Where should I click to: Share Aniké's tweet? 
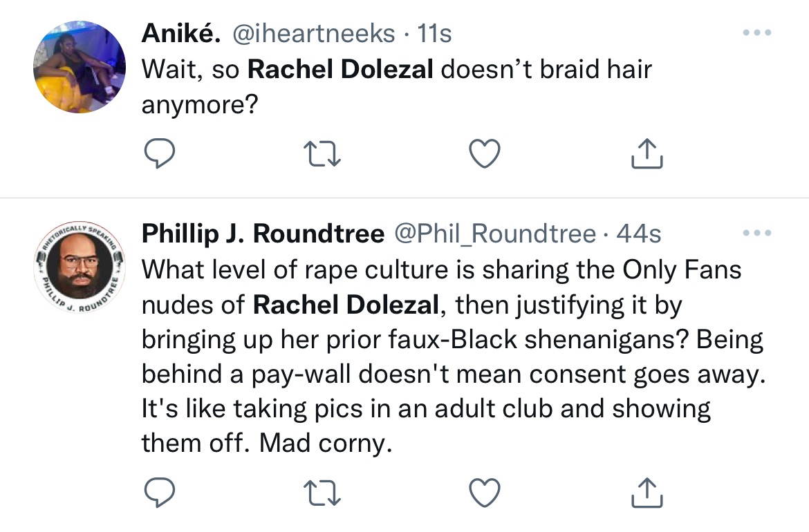tap(647, 153)
